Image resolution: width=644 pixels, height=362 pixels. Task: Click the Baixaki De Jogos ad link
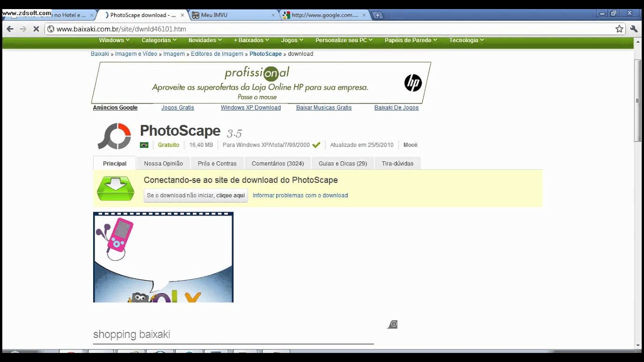[x=396, y=108]
